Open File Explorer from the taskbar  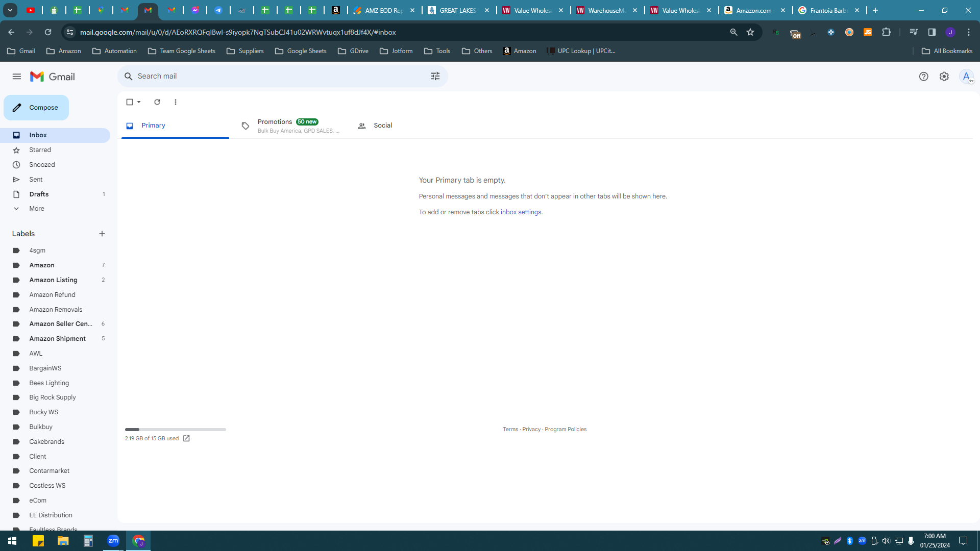pos(63,541)
